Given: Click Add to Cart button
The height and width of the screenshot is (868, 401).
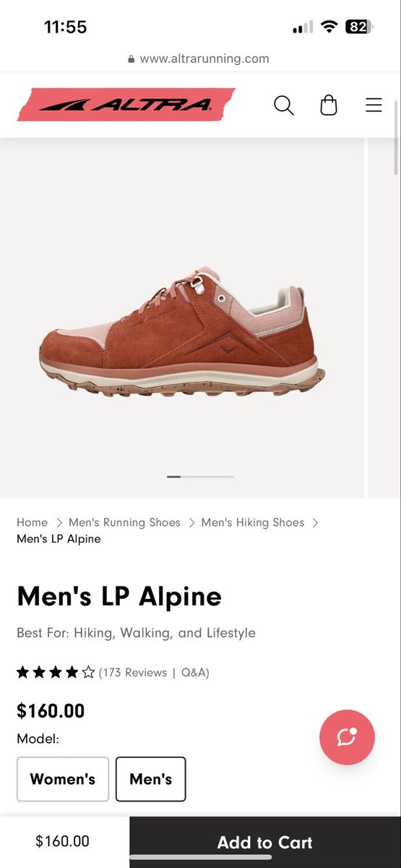Looking at the screenshot, I should pos(265,842).
